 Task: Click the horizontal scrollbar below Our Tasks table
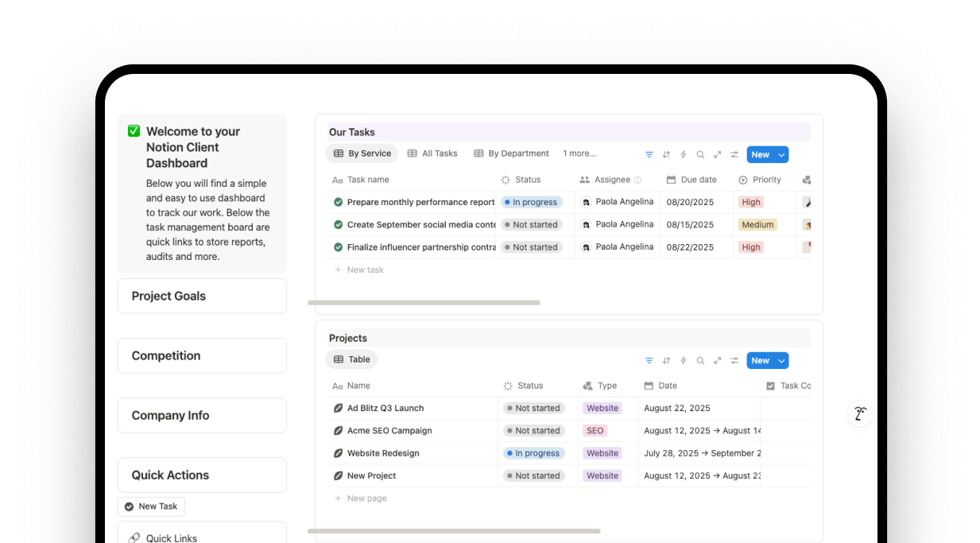click(424, 303)
